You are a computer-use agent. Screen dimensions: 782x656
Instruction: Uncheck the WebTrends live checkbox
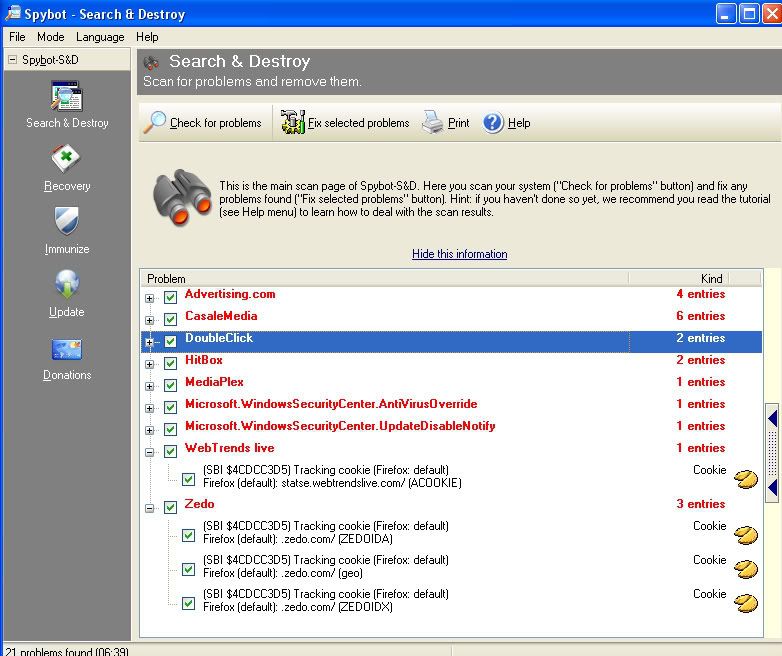tap(170, 451)
